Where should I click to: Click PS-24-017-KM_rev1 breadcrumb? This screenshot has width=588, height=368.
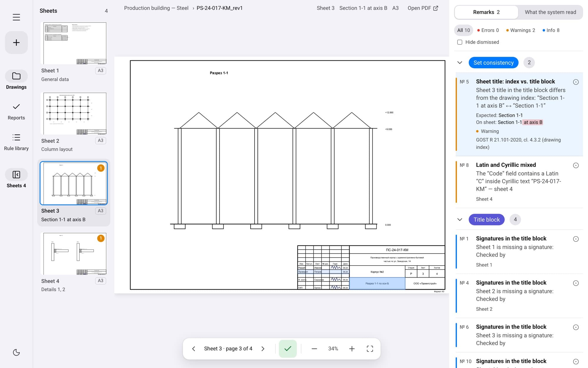pyautogui.click(x=220, y=8)
